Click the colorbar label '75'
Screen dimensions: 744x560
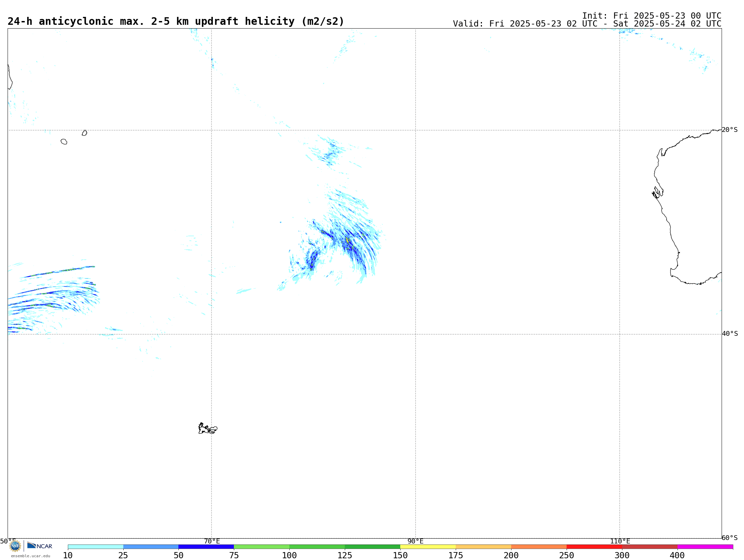pos(234,555)
